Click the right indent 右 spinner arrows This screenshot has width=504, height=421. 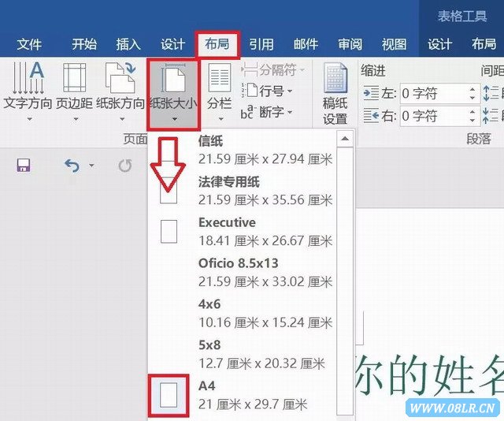[x=472, y=117]
